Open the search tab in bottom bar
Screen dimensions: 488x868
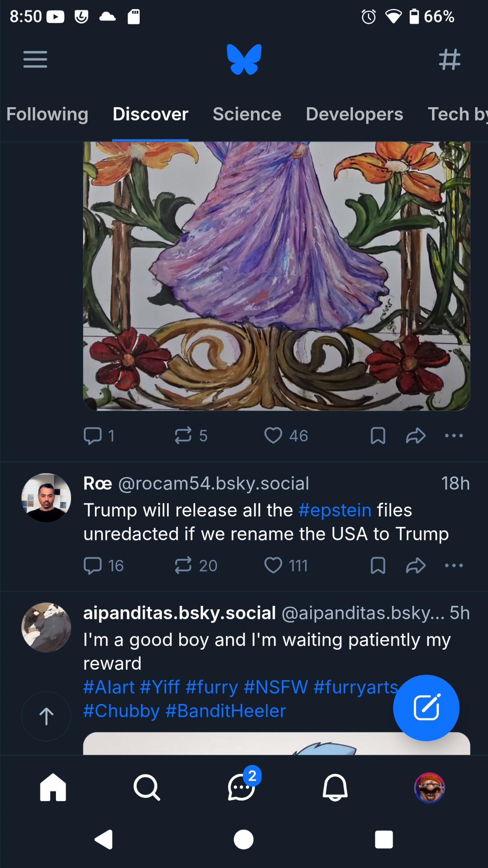pos(147,787)
